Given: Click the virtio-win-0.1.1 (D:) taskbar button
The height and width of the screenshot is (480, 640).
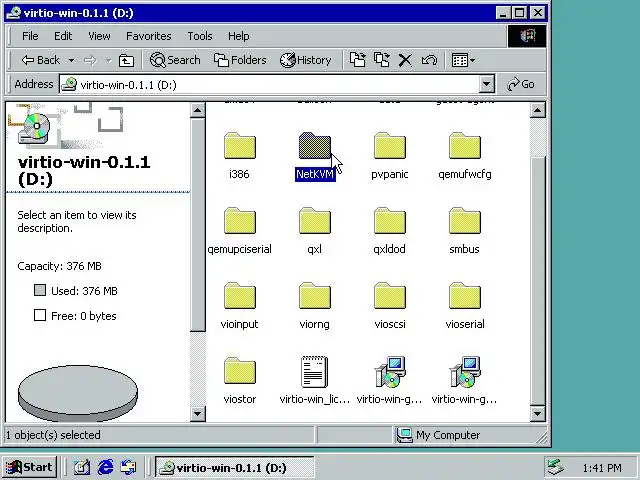Looking at the screenshot, I should coord(234,467).
